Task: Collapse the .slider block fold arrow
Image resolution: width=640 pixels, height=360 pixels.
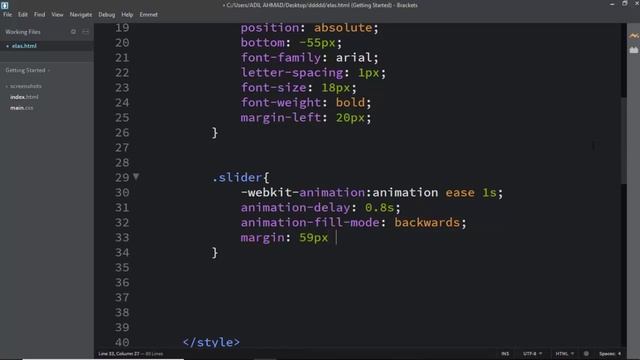Action: pos(136,177)
